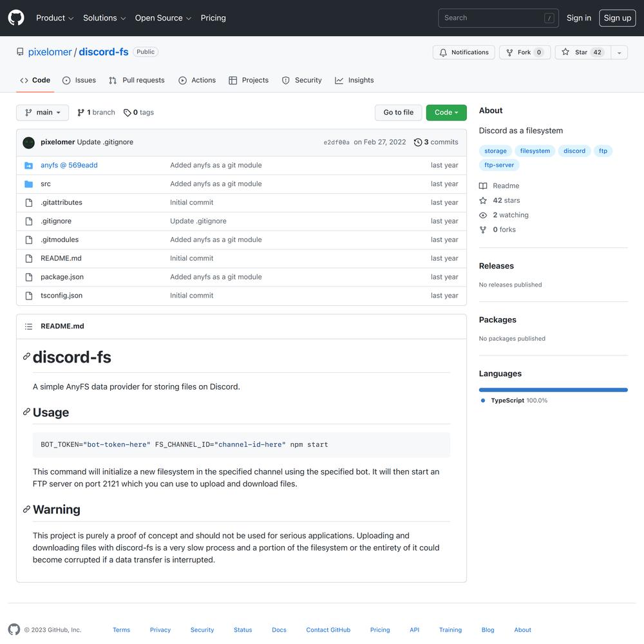Screen dimensions: 644x644
Task: Click the discord topic tag
Action: coord(574,151)
